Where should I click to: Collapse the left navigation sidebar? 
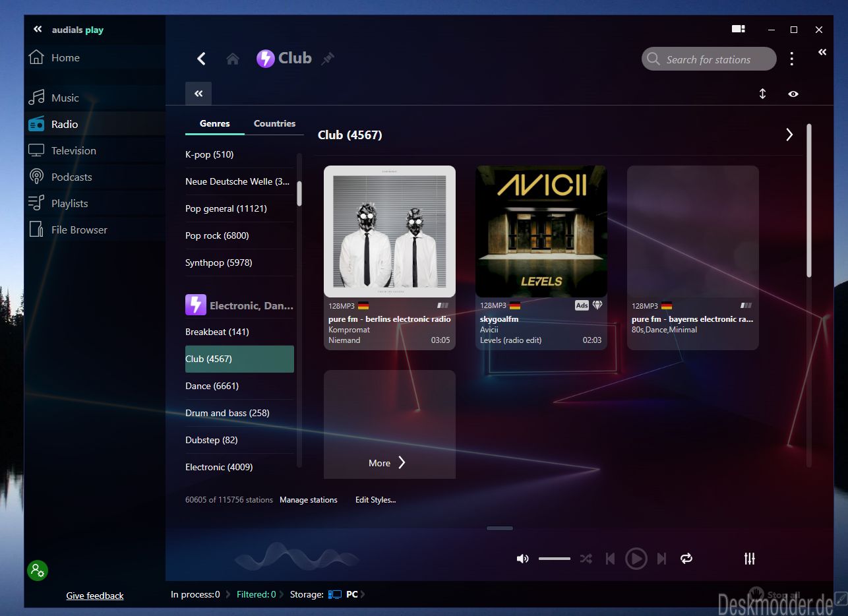coord(38,30)
